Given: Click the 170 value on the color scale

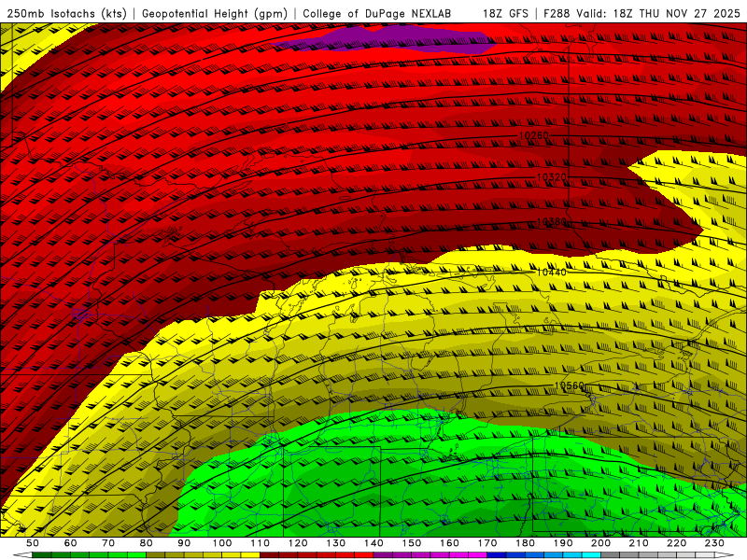Looking at the screenshot, I should coord(487,543).
